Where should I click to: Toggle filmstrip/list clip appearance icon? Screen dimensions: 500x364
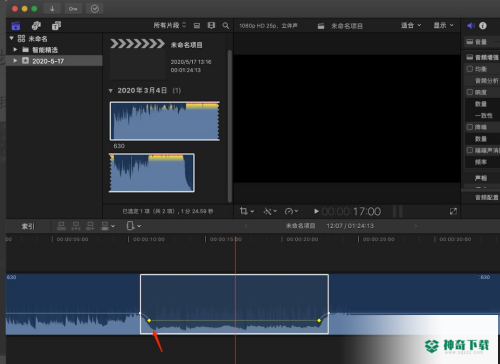pyautogui.click(x=197, y=25)
